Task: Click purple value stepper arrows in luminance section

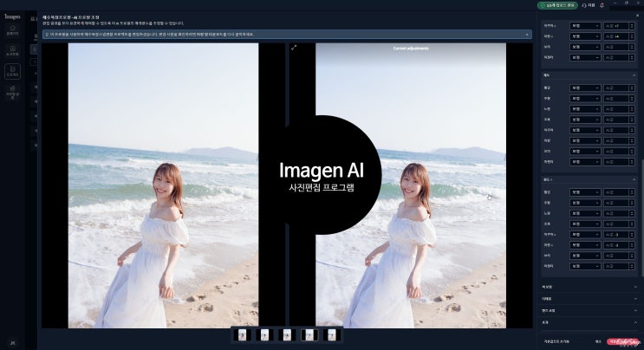Action: click(x=632, y=256)
